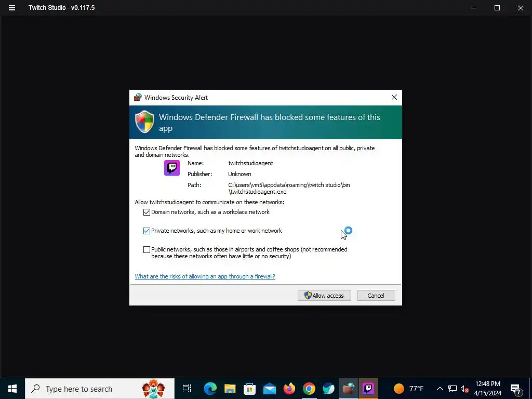Click the taskbar search box
532x399 pixels.
[x=100, y=389]
